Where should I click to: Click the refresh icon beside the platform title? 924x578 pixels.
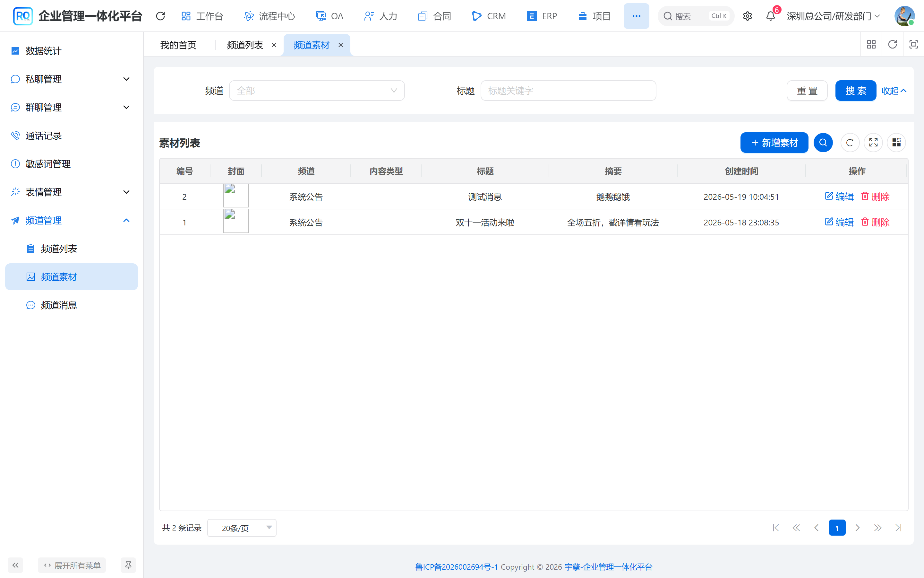(160, 16)
